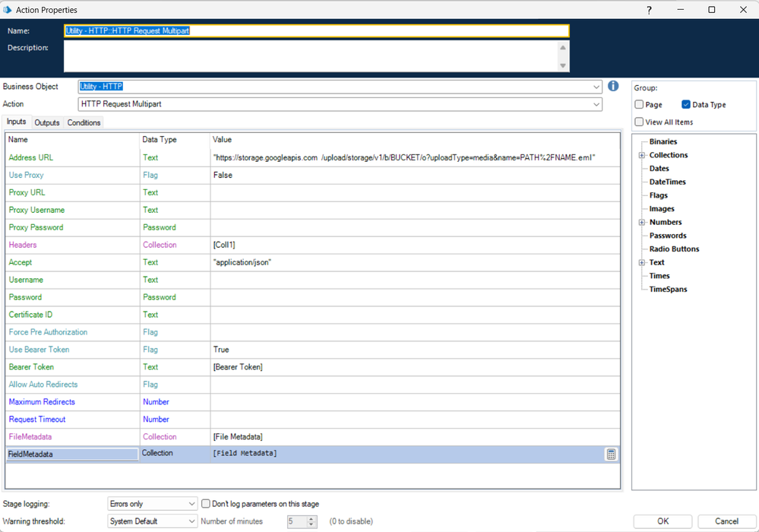Click the Action Properties window icon
The width and height of the screenshot is (759, 532).
tap(8, 10)
